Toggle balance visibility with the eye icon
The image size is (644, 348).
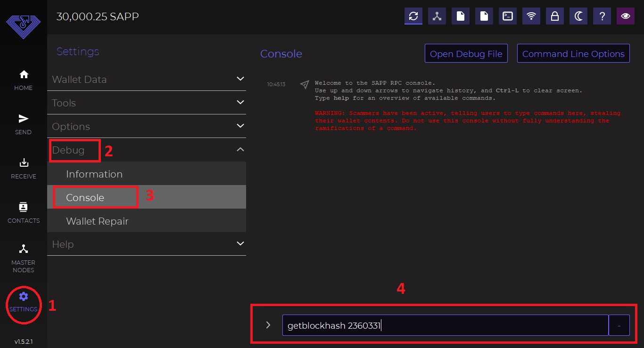coord(626,16)
